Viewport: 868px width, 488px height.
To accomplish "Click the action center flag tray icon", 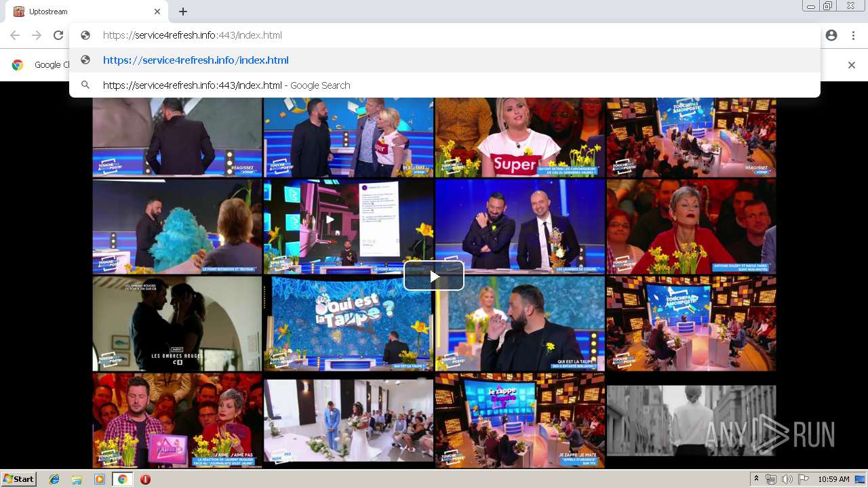I will [x=804, y=479].
